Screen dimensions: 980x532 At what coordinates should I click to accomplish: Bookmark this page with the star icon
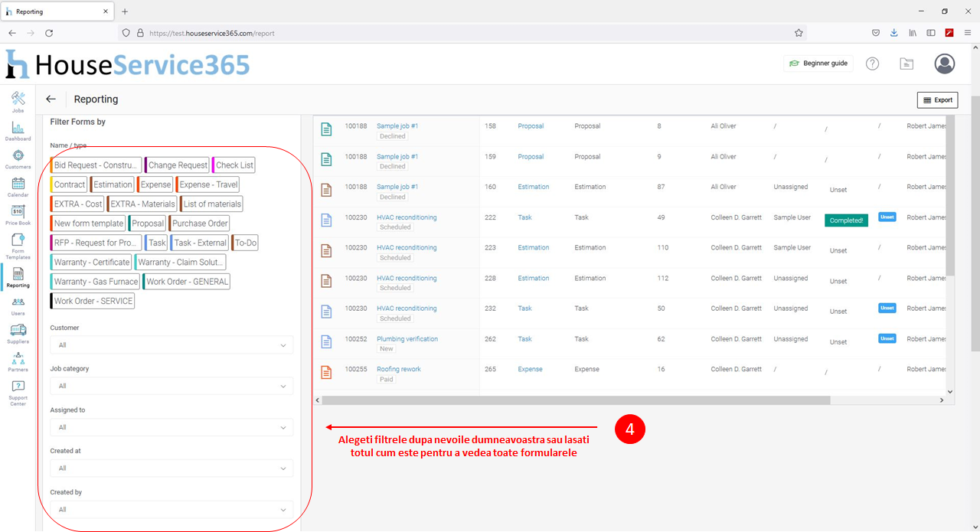[799, 33]
